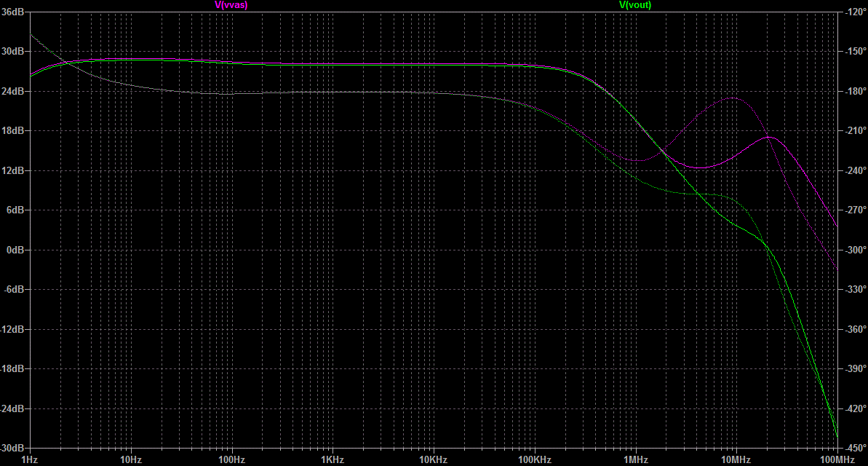Screen dimensions: 868x466
Task: Click the -120° phase axis label
Action: 856,12
